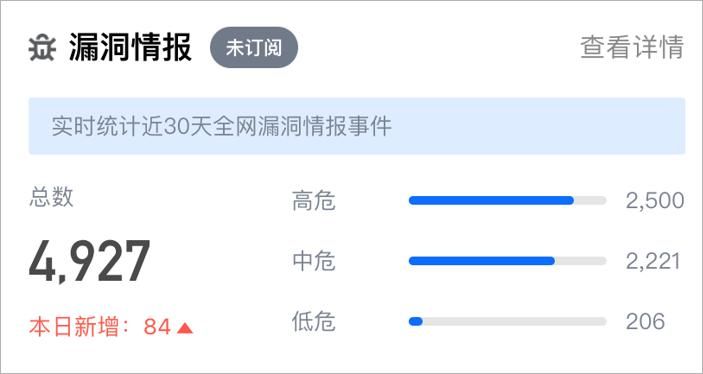Image resolution: width=703 pixels, height=374 pixels.
Task: Click the 高危 progress bar
Action: click(x=508, y=200)
